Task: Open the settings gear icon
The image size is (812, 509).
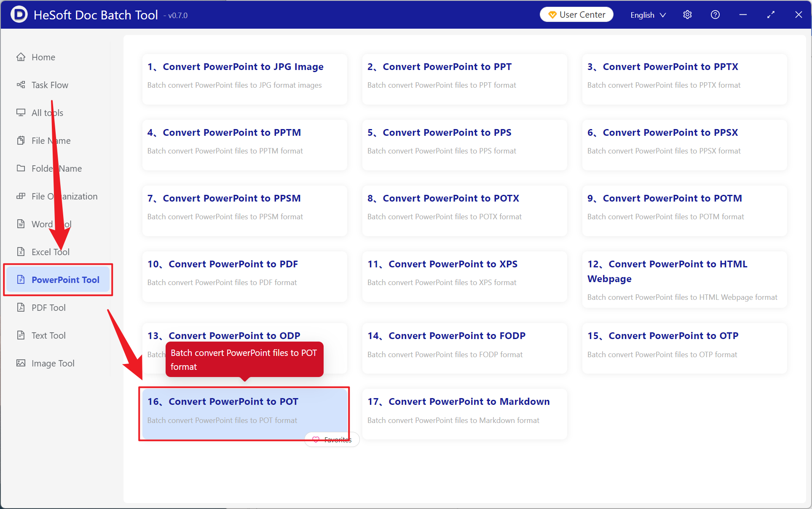Action: point(687,15)
